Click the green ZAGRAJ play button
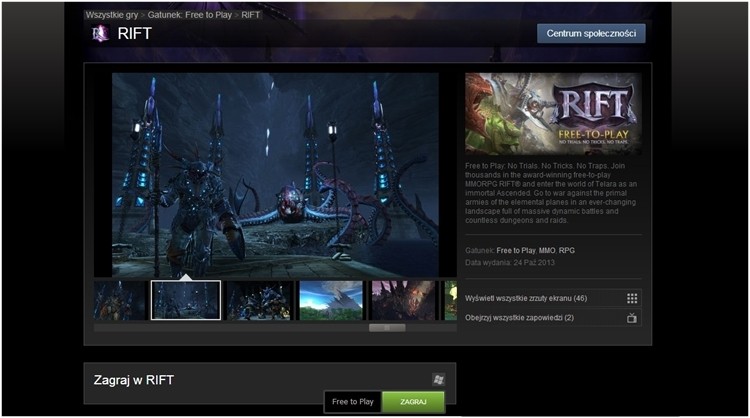This screenshot has width=750, height=418. coord(413,402)
